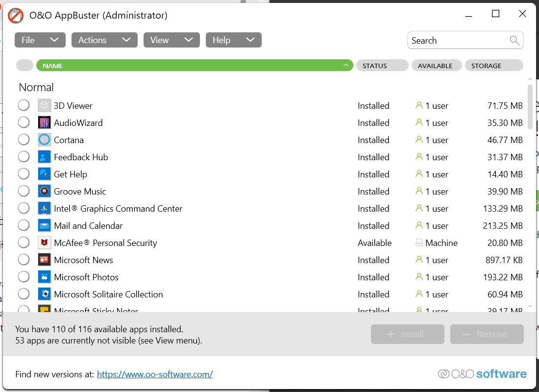The width and height of the screenshot is (539, 392).
Task: Select the checkbox next to 3D Viewer
Action: click(x=24, y=105)
